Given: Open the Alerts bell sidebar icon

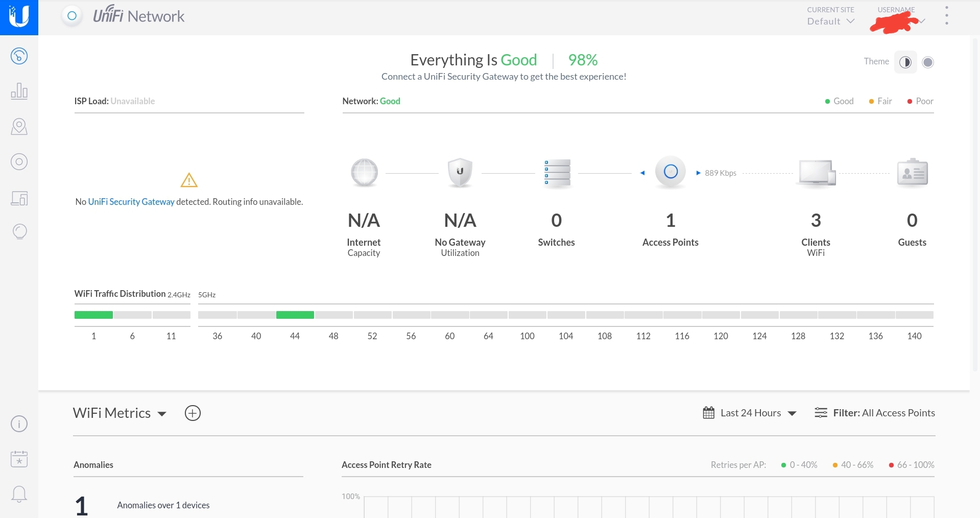Looking at the screenshot, I should click(19, 494).
